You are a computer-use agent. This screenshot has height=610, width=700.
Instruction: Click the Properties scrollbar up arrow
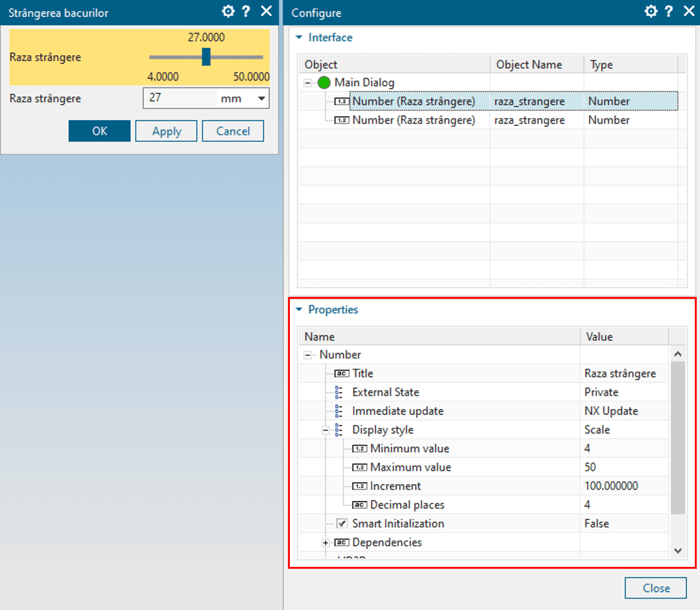pos(678,354)
